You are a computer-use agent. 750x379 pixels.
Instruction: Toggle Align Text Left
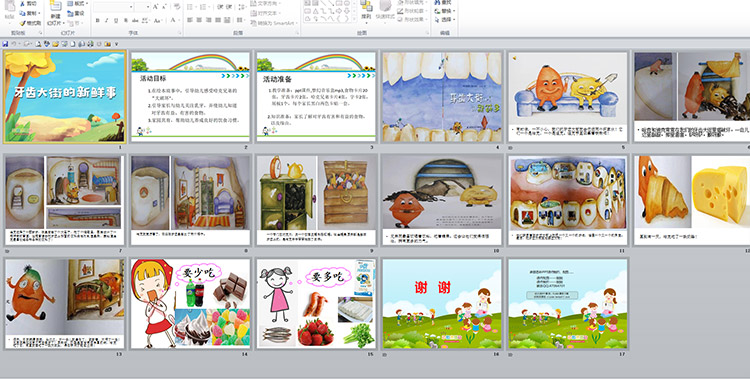coord(190,20)
